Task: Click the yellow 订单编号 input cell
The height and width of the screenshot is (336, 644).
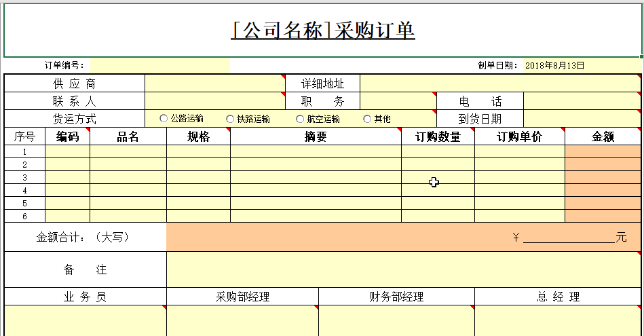Action: (159, 66)
